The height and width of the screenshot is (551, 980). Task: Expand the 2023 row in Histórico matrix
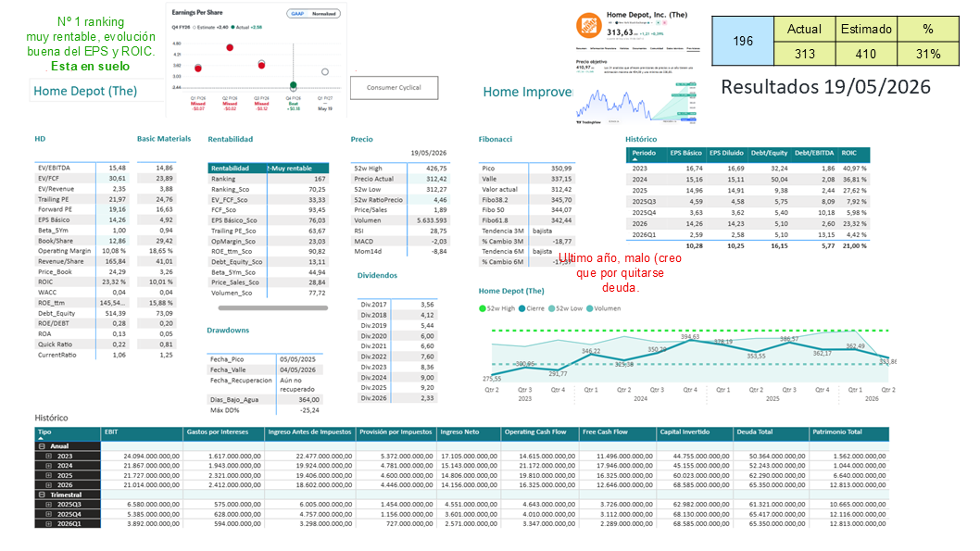click(48, 456)
